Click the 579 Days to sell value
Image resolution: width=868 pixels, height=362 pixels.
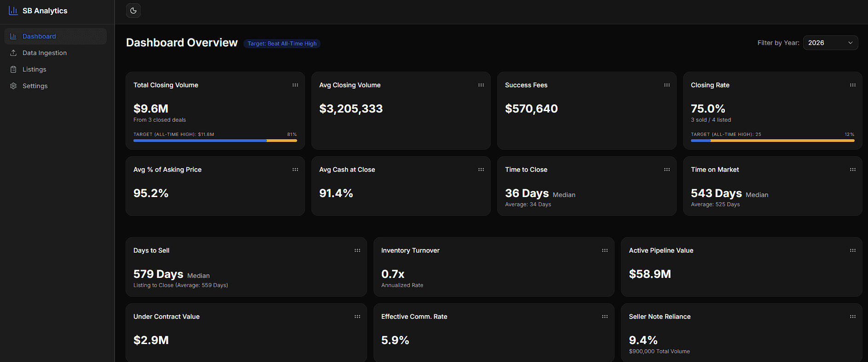coord(158,274)
